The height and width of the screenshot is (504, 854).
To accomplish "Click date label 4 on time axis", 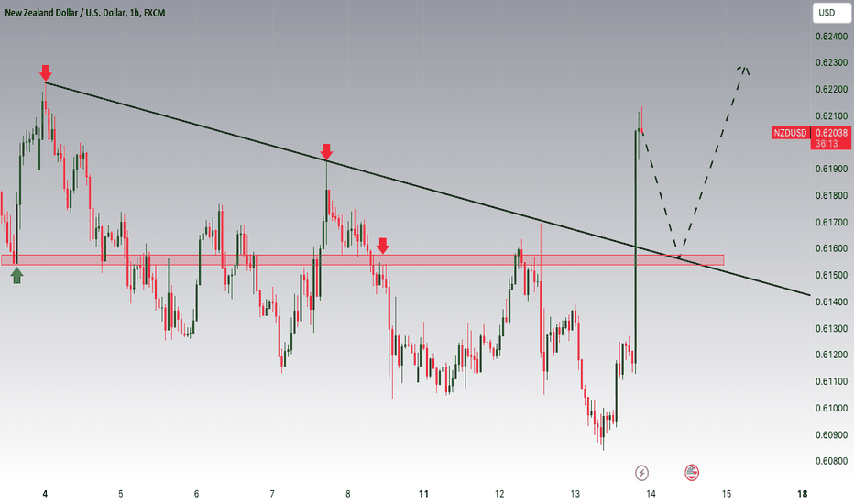I will (45, 494).
